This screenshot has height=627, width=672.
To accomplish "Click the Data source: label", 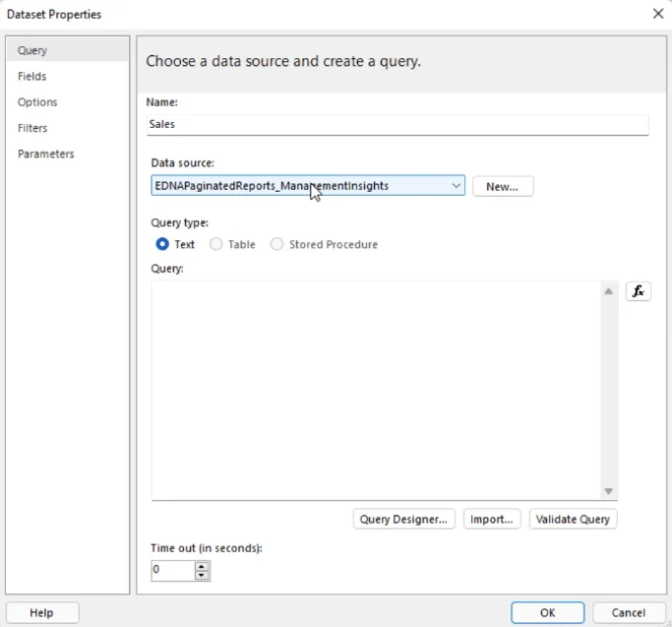I will [183, 163].
